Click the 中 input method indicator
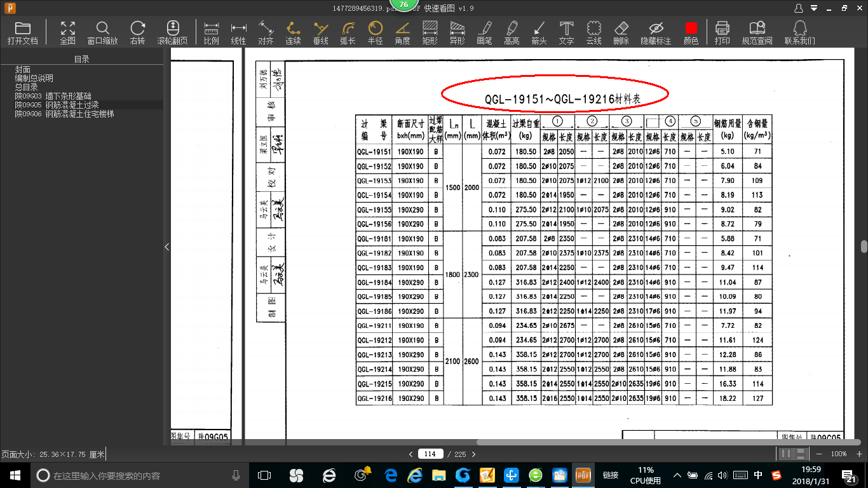This screenshot has height=488, width=868. [x=758, y=475]
